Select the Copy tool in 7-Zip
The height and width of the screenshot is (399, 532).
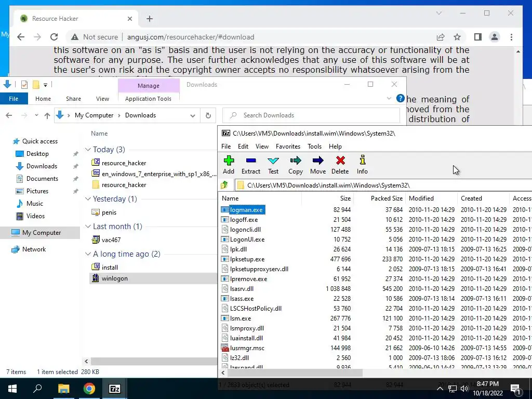(296, 165)
